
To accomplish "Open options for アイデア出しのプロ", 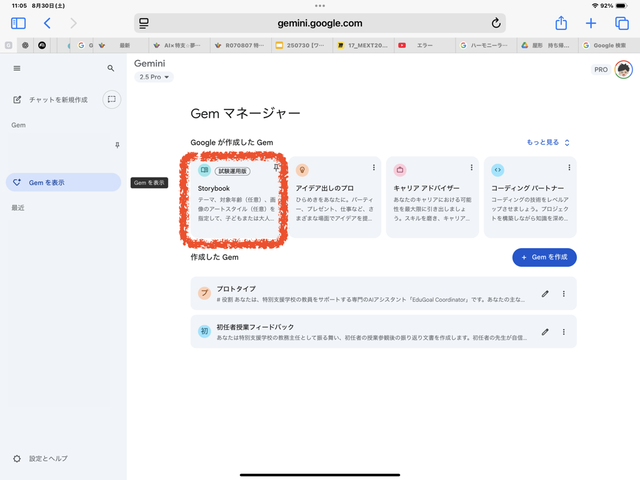I will click(373, 167).
